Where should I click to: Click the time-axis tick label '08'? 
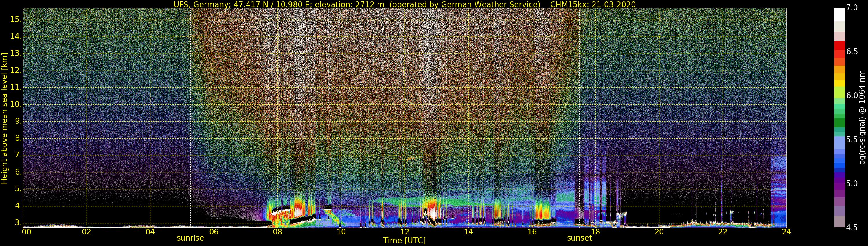point(277,232)
